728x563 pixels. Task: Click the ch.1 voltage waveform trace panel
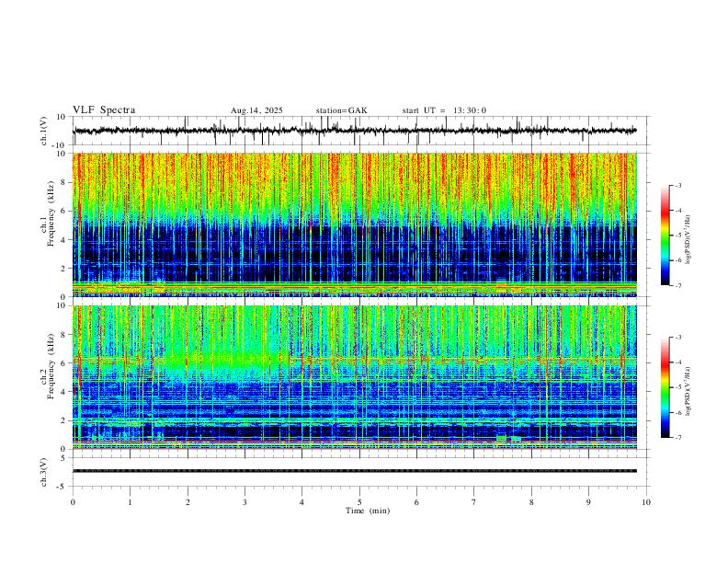coord(361,131)
